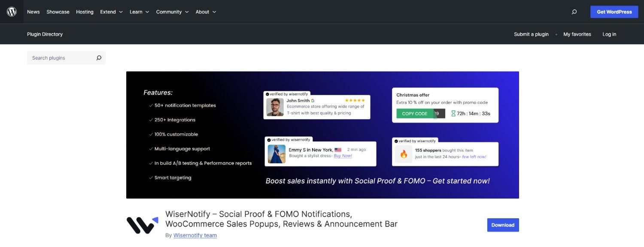Click the WordPress logo icon
This screenshot has height=247, width=644.
12,12
